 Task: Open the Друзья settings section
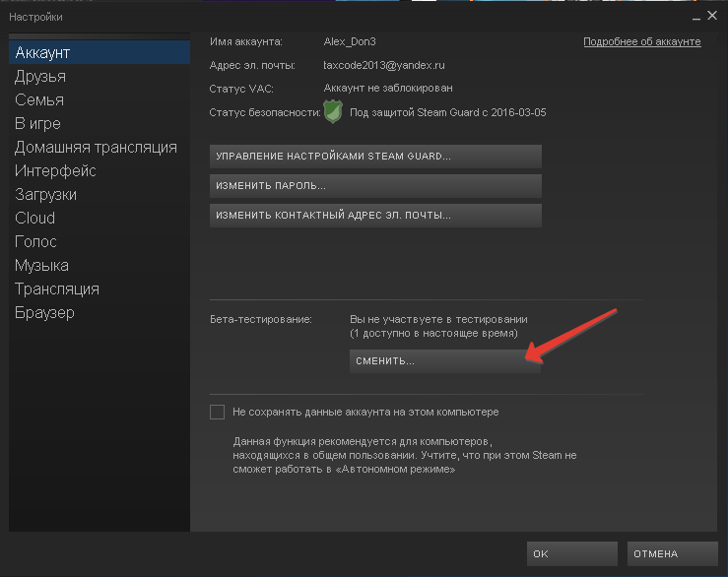(40, 76)
